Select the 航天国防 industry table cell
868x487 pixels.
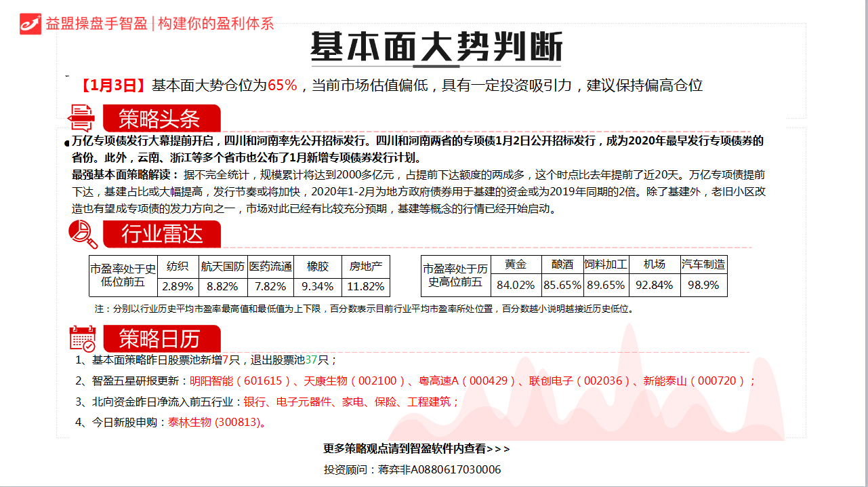coord(222,266)
